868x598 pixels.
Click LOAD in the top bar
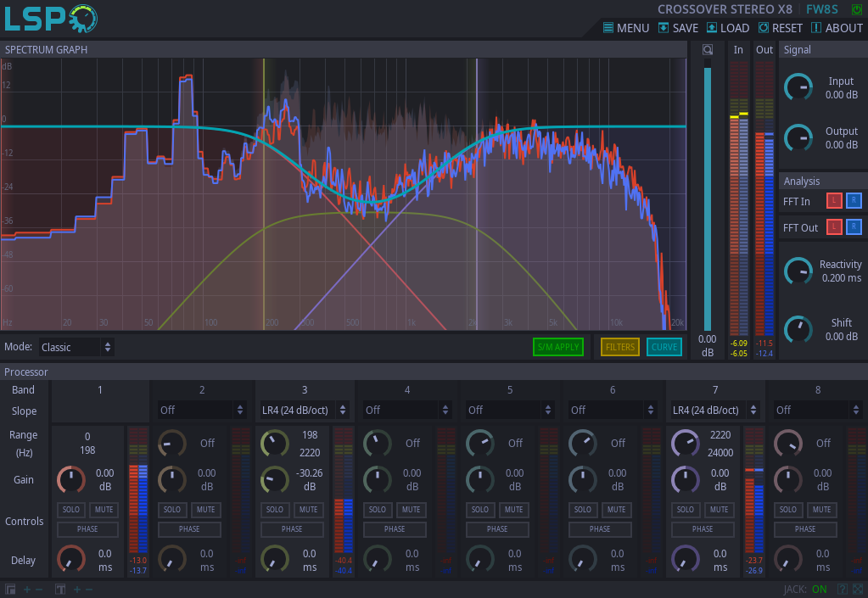click(728, 28)
